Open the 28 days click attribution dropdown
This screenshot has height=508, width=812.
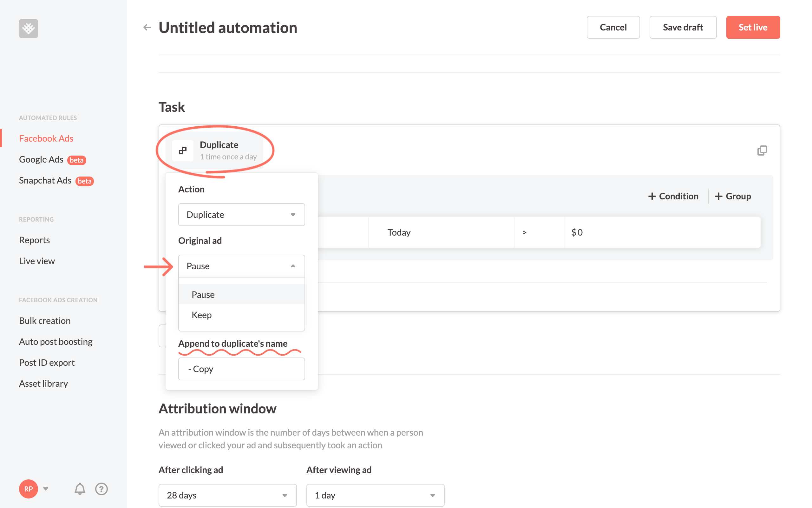point(227,495)
